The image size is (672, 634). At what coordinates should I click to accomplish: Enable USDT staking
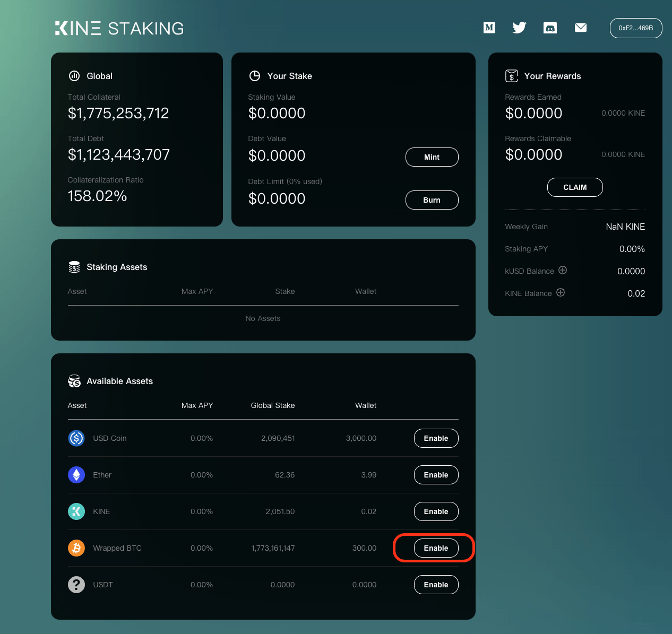[x=436, y=585]
